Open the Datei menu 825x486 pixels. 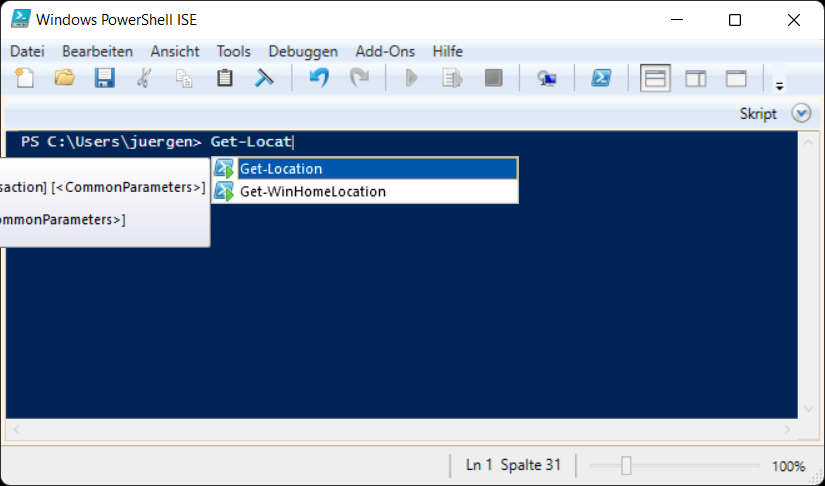click(28, 51)
